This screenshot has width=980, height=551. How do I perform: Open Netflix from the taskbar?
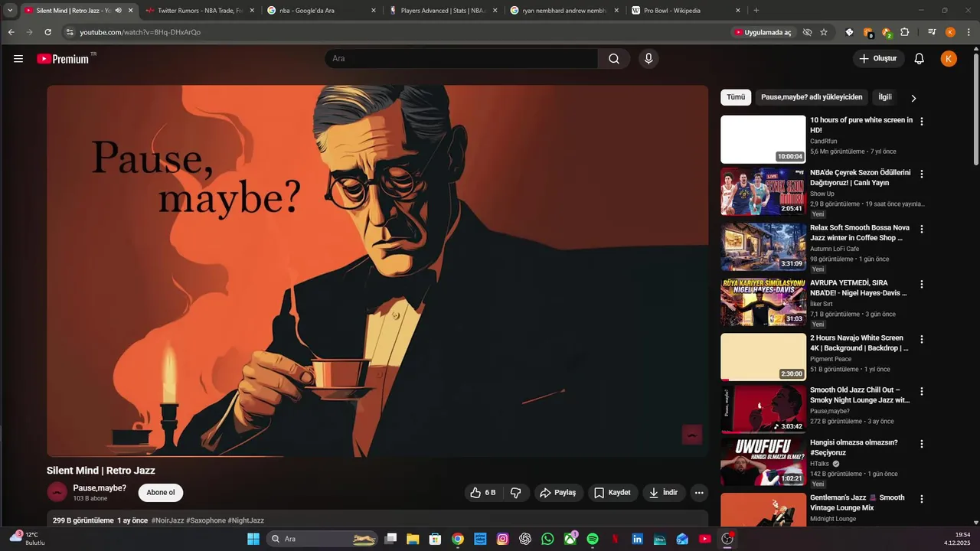point(615,539)
